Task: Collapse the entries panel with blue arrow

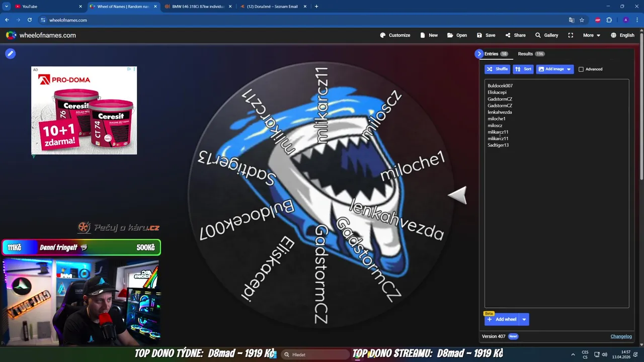Action: [479, 54]
